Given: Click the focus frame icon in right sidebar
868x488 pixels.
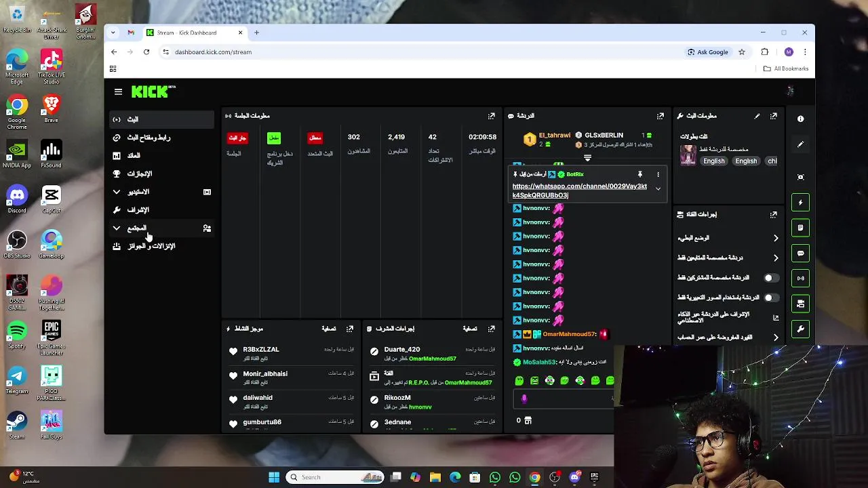Looking at the screenshot, I should coord(801,177).
